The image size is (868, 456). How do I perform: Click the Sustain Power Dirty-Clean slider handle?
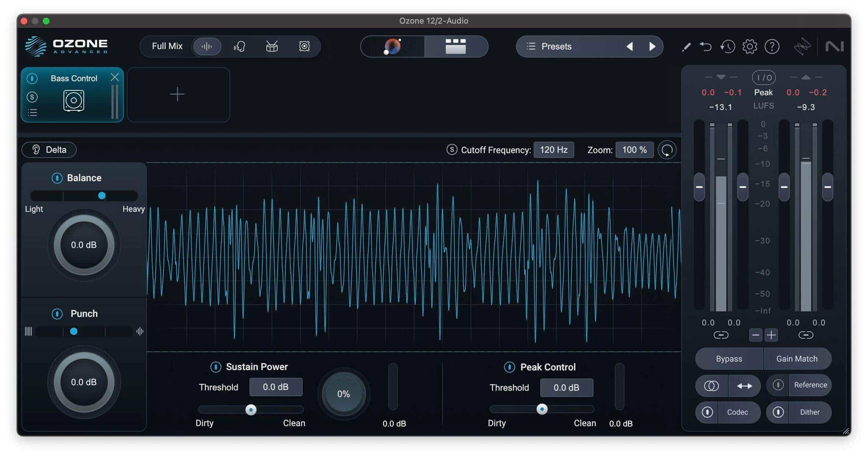[x=251, y=410]
